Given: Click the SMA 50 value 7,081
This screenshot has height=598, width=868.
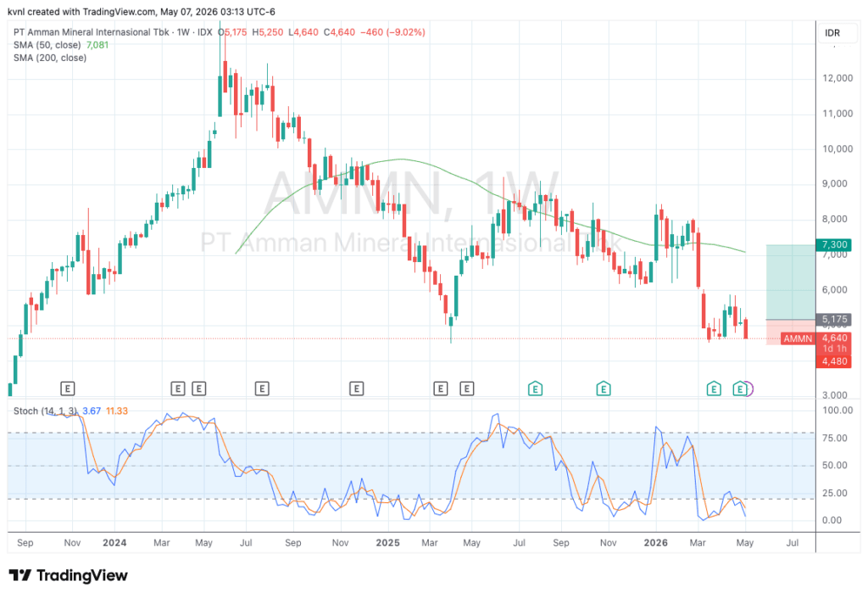Looking at the screenshot, I should click(x=97, y=45).
